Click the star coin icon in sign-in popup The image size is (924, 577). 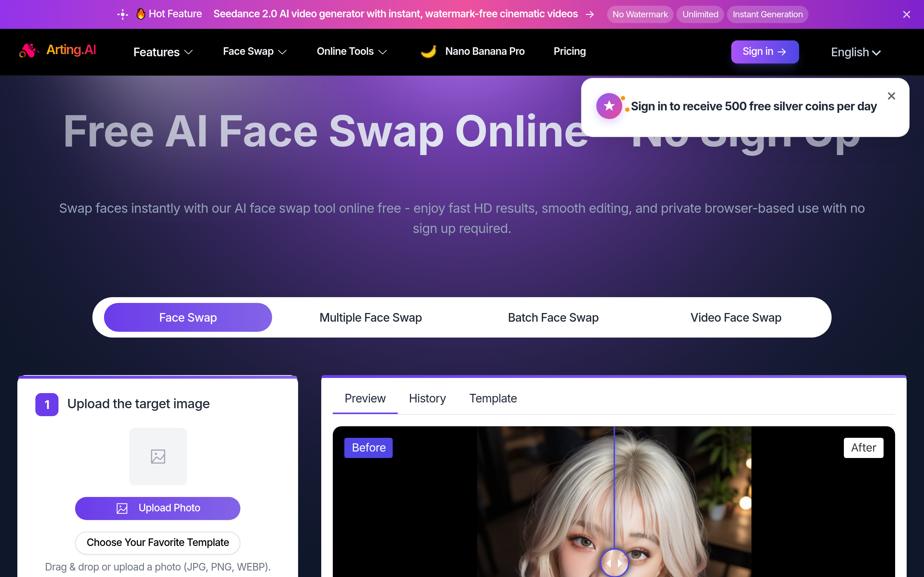(609, 106)
